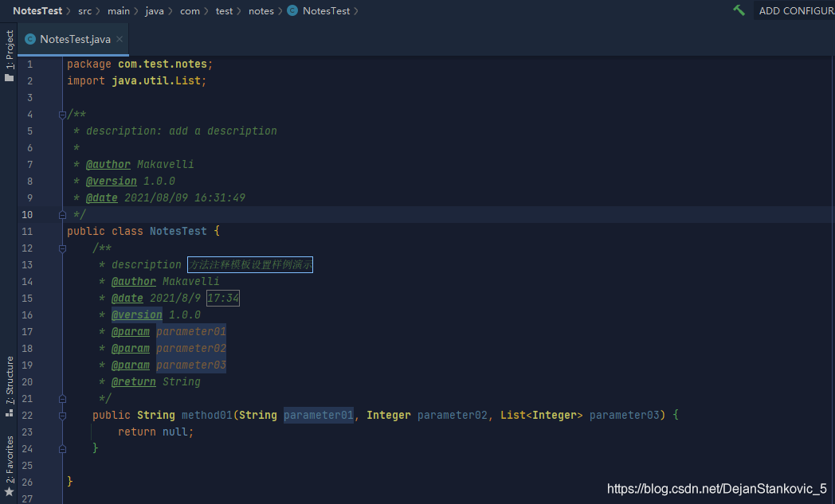The width and height of the screenshot is (835, 504).
Task: Click @date tag on line 9
Action: point(102,198)
